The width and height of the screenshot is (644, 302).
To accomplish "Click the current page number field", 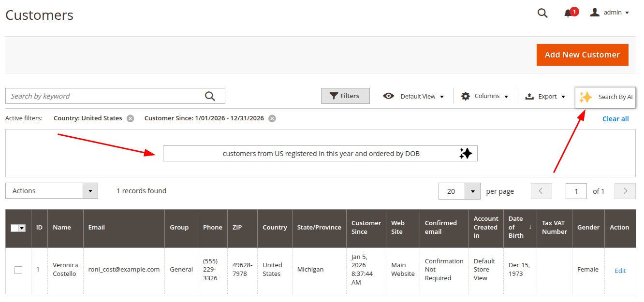I will [x=576, y=191].
